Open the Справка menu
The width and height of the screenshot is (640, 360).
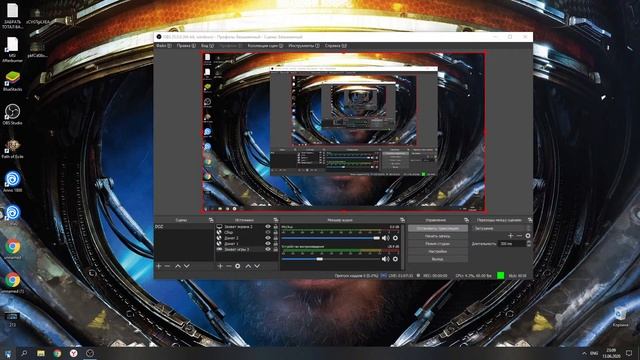[x=336, y=46]
